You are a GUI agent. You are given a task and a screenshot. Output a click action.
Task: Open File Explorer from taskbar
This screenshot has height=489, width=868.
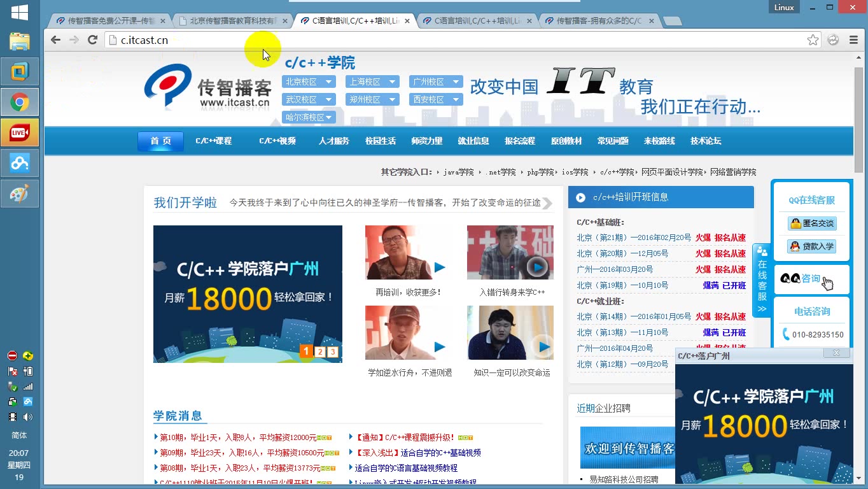click(20, 41)
